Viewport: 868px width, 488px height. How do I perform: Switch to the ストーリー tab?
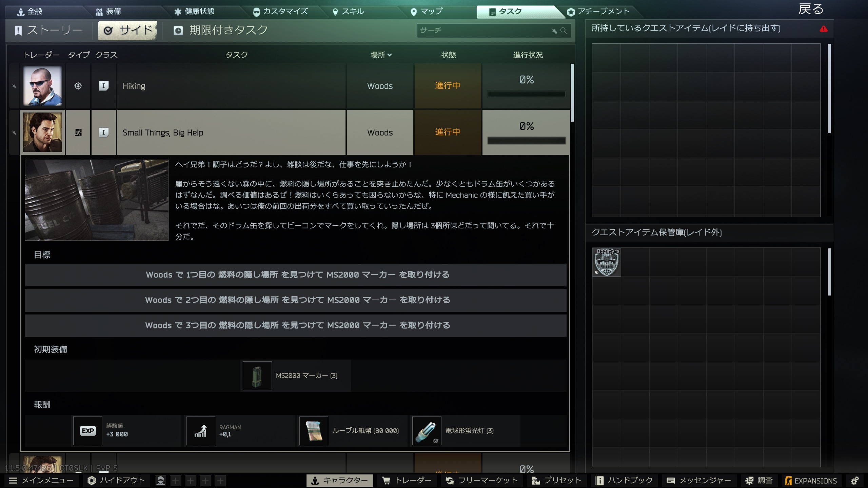49,30
